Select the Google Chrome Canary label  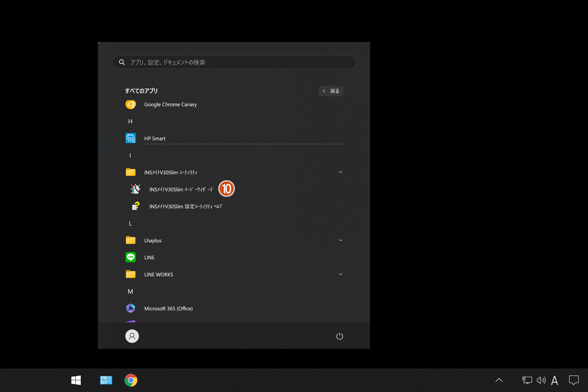click(x=171, y=105)
